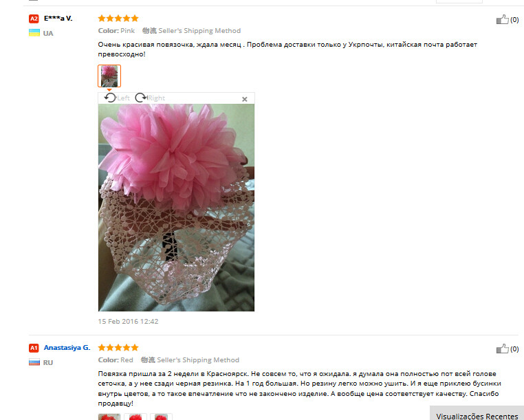524x420 pixels.
Task: Open third red headband thumbnail
Action: click(x=161, y=417)
